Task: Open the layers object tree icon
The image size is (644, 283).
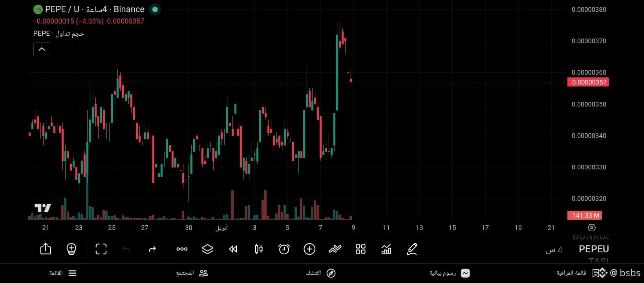Action: tap(207, 249)
